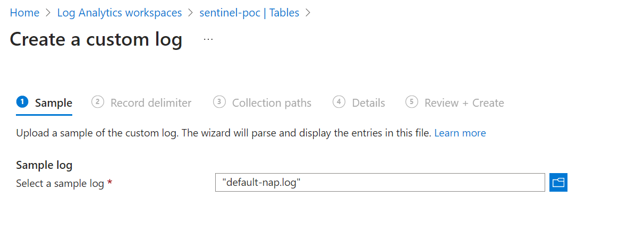Open sentinel-poc | Tables breadcrumb

249,13
